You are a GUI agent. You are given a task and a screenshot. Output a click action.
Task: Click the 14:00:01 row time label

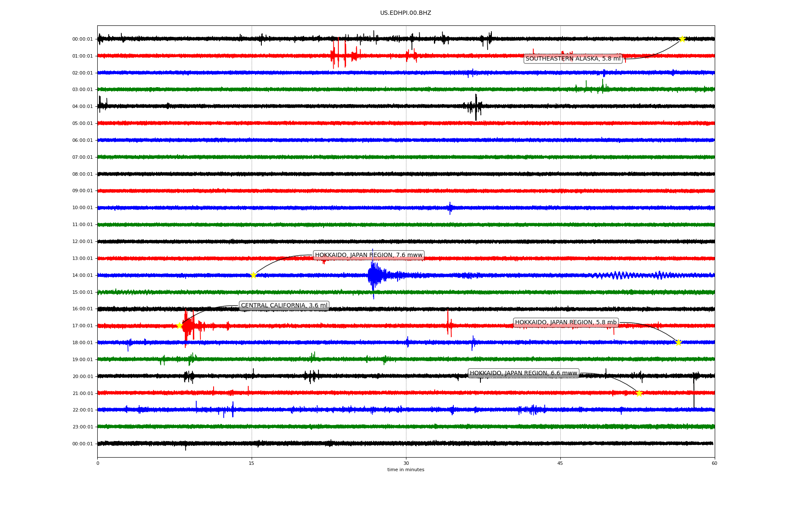[82, 276]
